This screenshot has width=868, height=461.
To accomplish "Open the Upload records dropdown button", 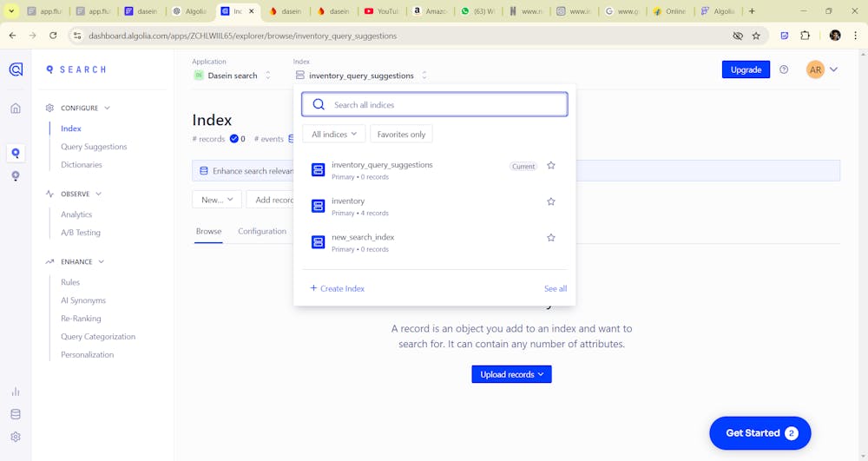I will coord(511,374).
